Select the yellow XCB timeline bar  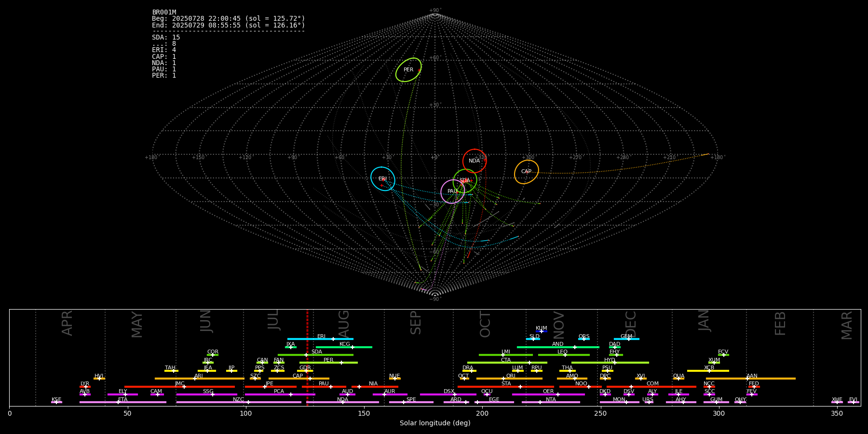[x=708, y=371]
